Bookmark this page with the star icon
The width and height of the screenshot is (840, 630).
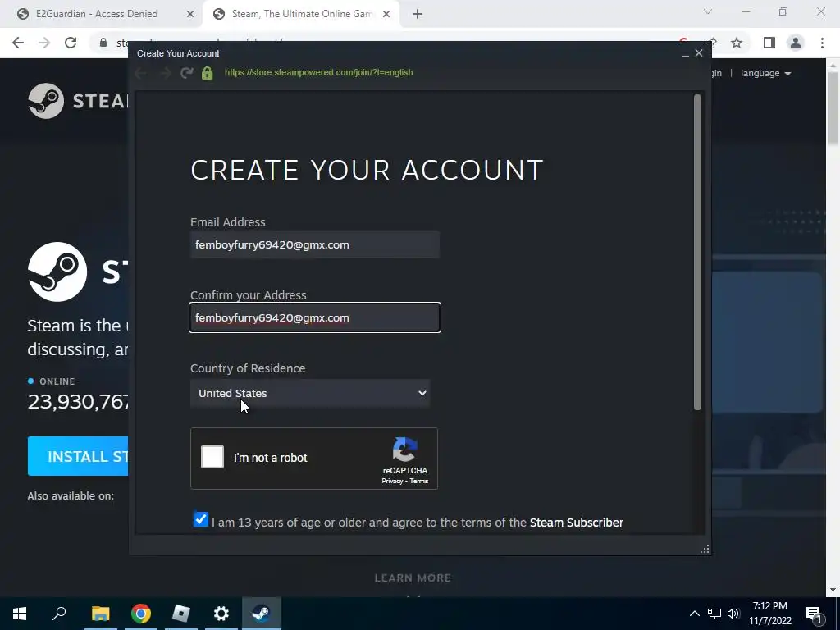[737, 43]
